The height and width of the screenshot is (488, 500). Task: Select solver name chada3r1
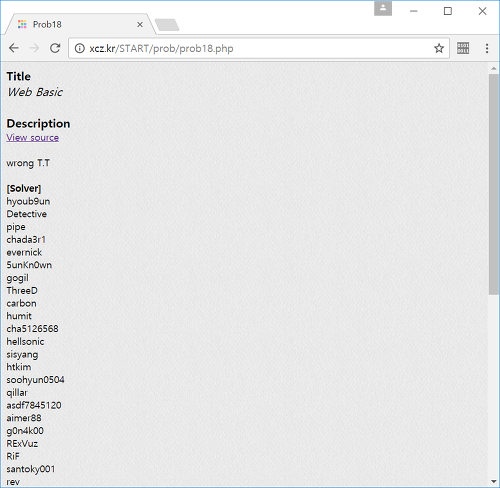26,240
